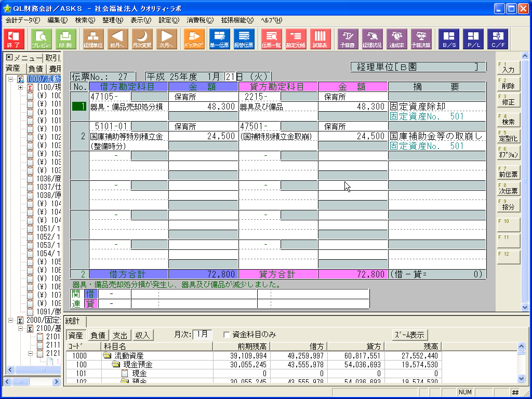Click the バックアップ backup icon
This screenshot has height=399, width=532.
coord(194,39)
